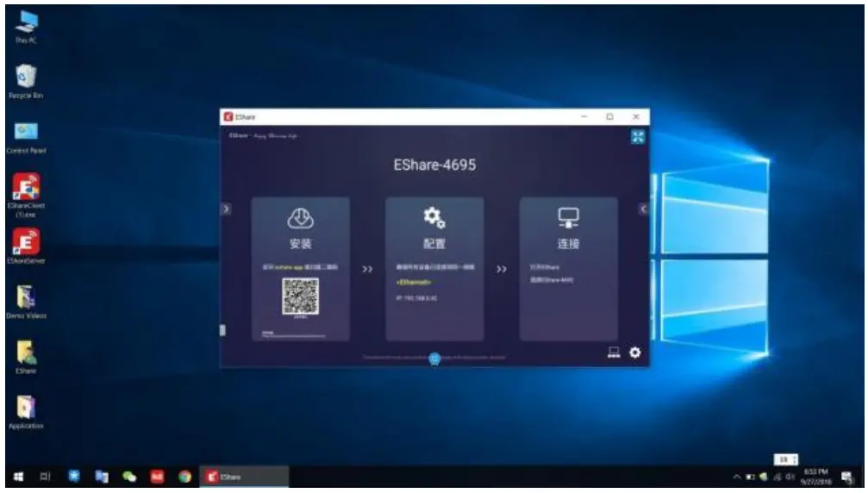Select the EShare folder desktop icon
The image size is (868, 493).
26,357
